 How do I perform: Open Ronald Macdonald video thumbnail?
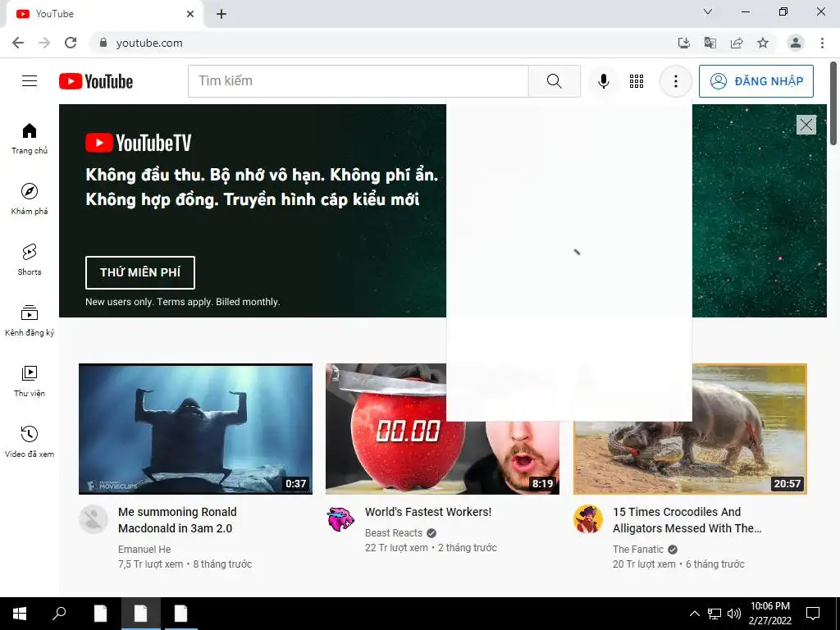(x=195, y=428)
